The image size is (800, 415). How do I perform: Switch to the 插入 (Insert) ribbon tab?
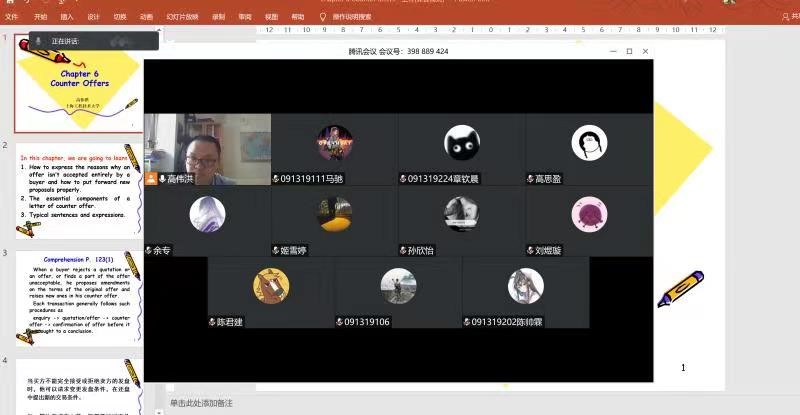[67, 17]
